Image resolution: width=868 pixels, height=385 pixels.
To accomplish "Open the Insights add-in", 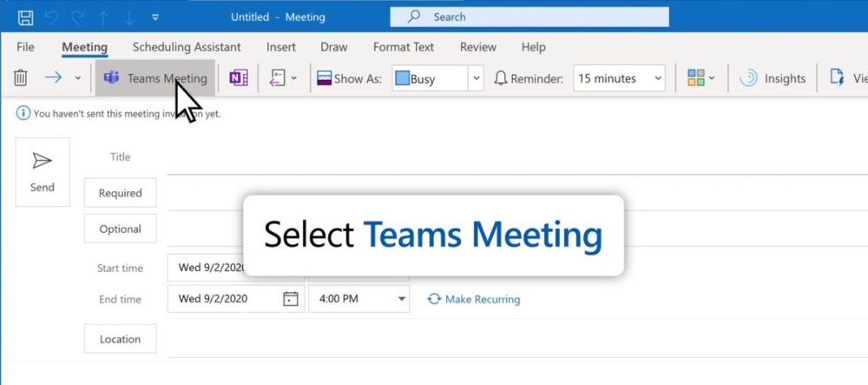I will [x=772, y=78].
